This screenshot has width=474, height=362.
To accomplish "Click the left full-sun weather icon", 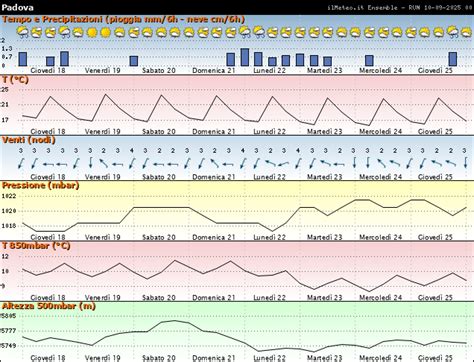I will click(x=92, y=32).
